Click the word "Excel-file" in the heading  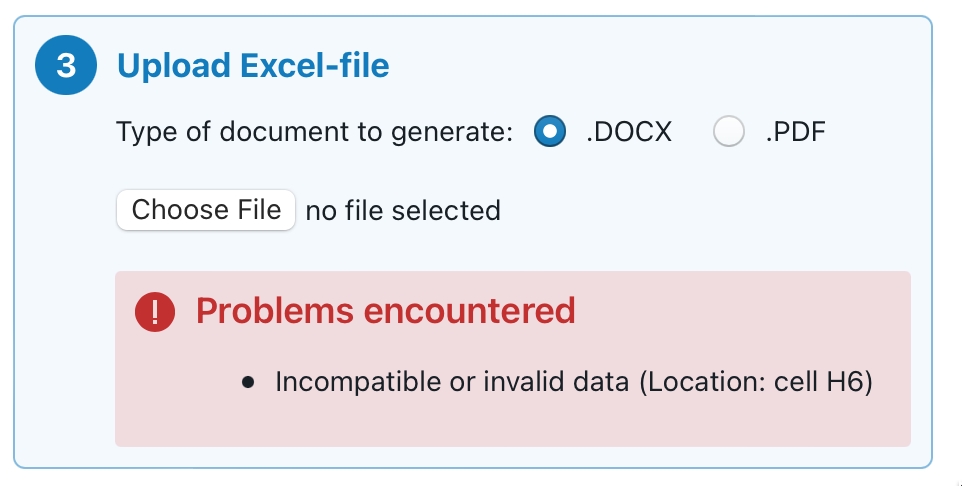pyautogui.click(x=315, y=66)
